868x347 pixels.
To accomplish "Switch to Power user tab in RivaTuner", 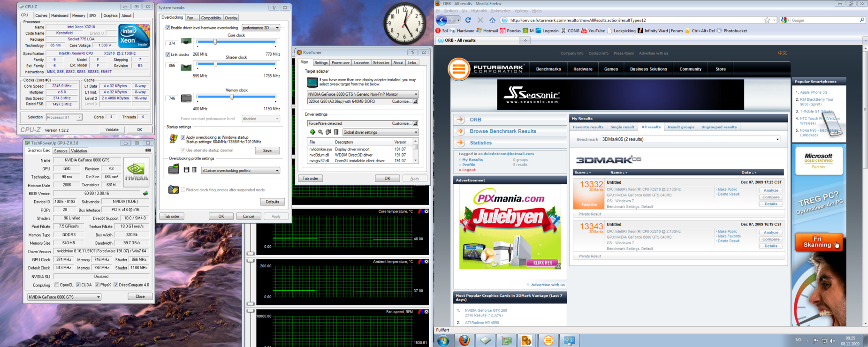I will [x=340, y=62].
